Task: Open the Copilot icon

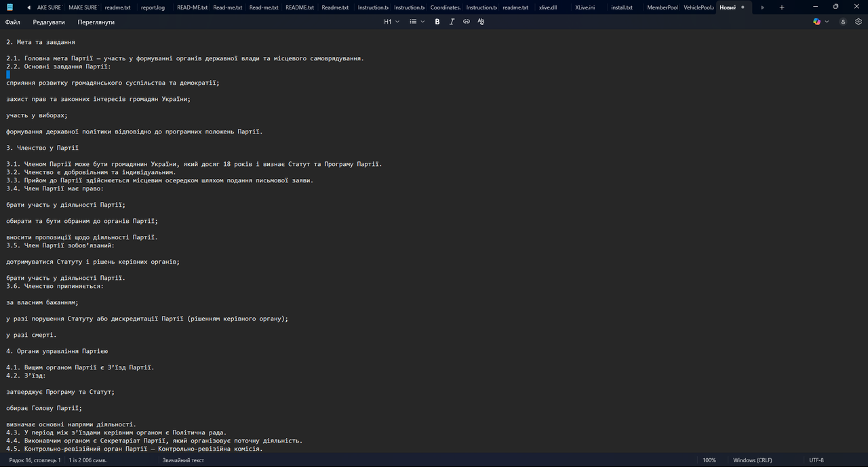Action: tap(817, 22)
